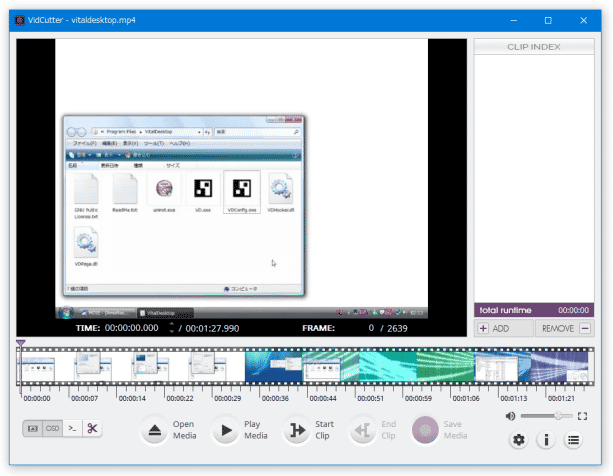Click the total duration 00:01:27.990 text
This screenshot has width=613, height=476.
[x=212, y=328]
